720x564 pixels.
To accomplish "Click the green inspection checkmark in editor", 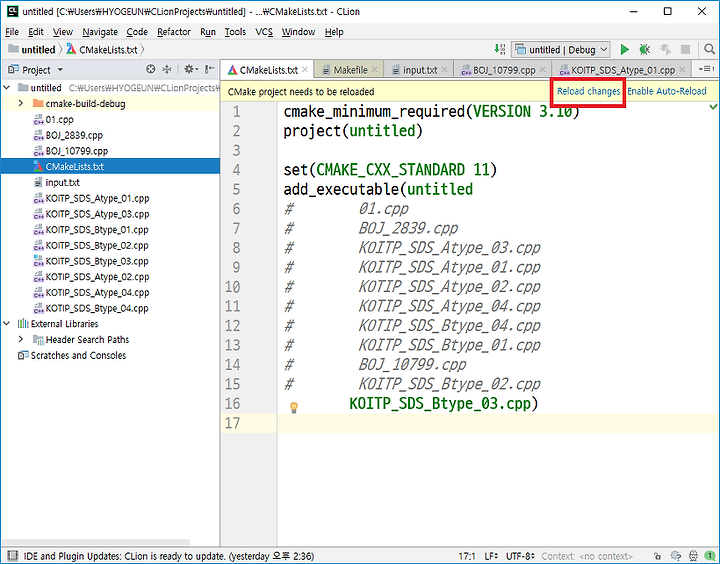I will point(713,107).
